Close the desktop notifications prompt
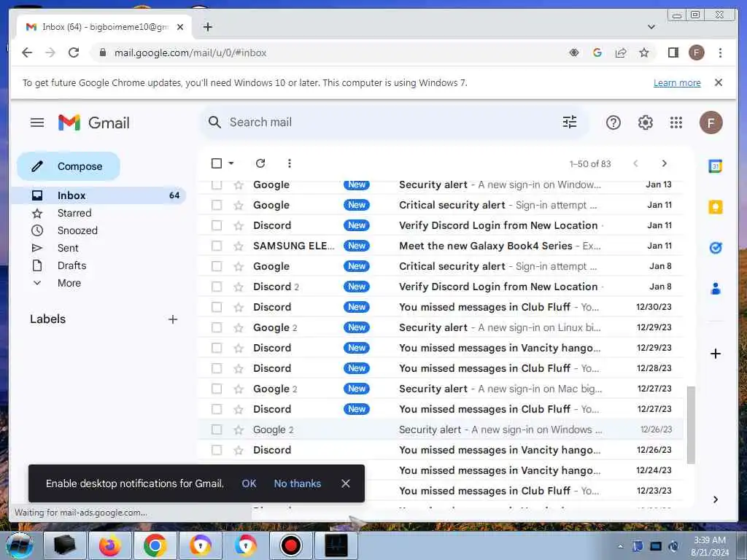Image resolution: width=747 pixels, height=560 pixels. coord(345,483)
